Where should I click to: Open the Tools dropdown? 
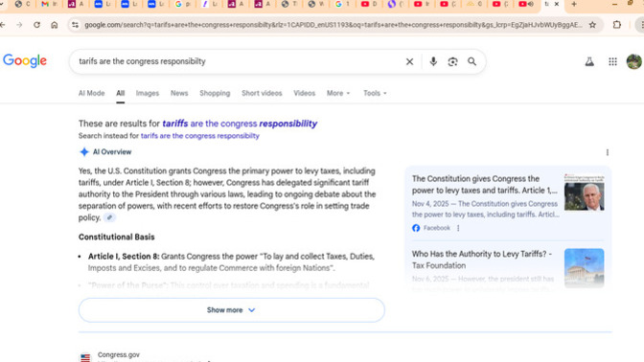tap(375, 93)
